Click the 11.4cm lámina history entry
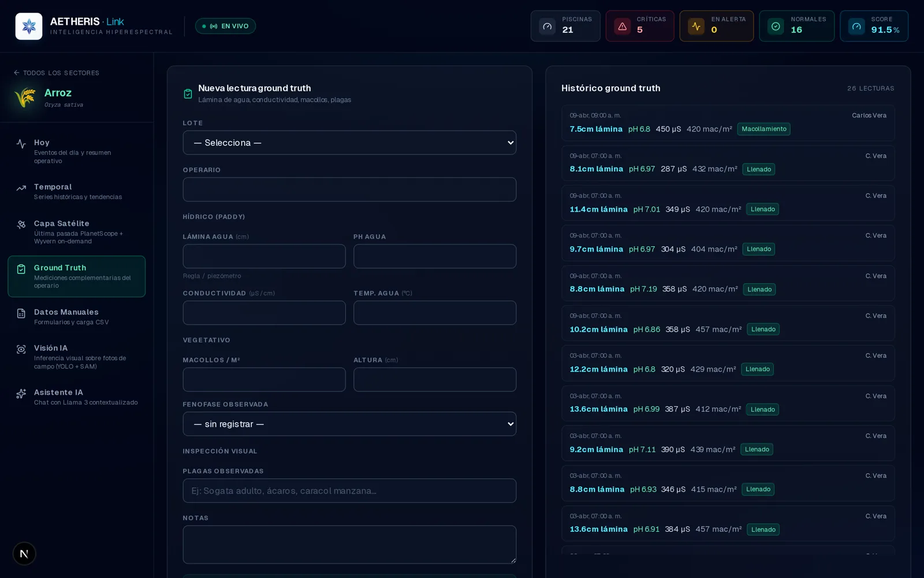 tap(728, 203)
